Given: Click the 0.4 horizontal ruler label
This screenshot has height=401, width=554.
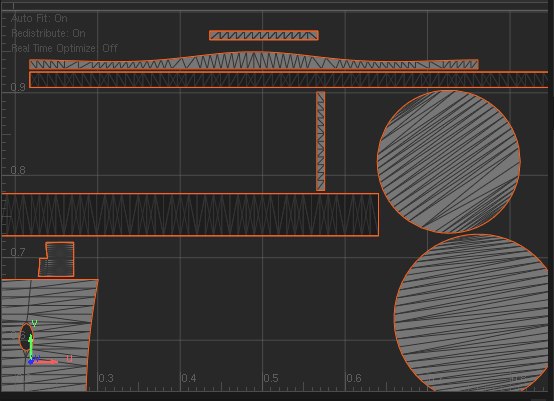Looking at the screenshot, I should coord(189,378).
